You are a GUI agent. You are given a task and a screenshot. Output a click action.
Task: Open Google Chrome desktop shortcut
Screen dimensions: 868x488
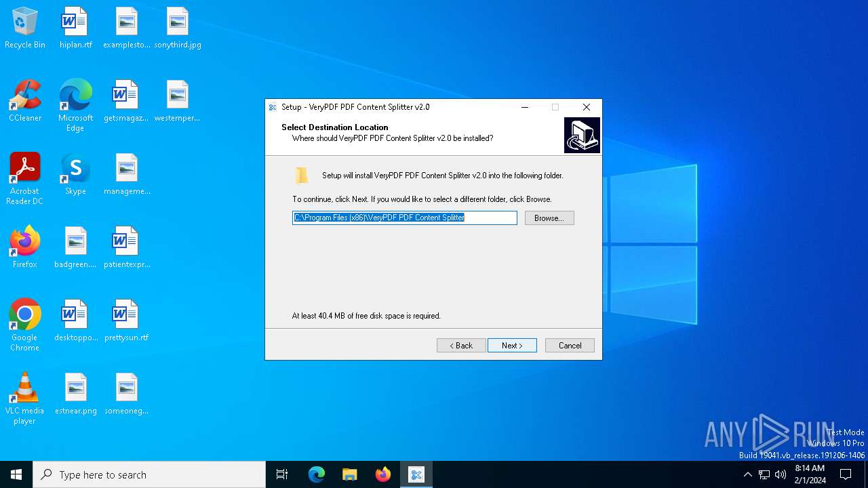click(x=25, y=325)
